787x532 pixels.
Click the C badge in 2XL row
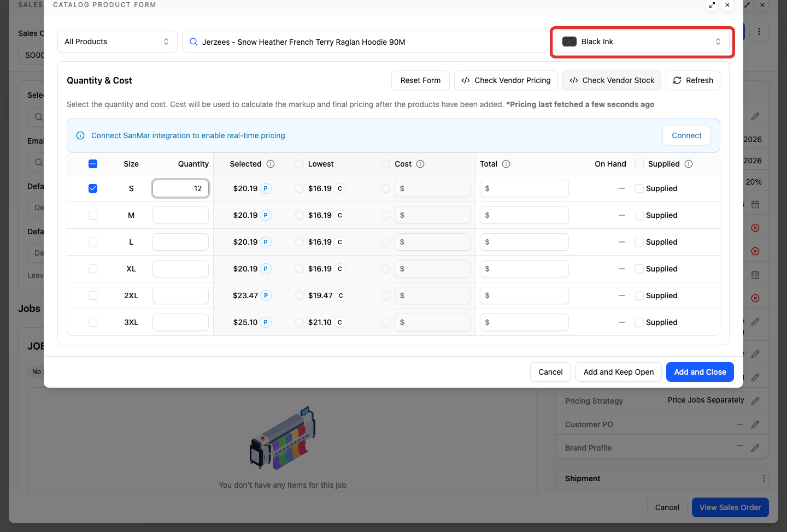coord(340,295)
